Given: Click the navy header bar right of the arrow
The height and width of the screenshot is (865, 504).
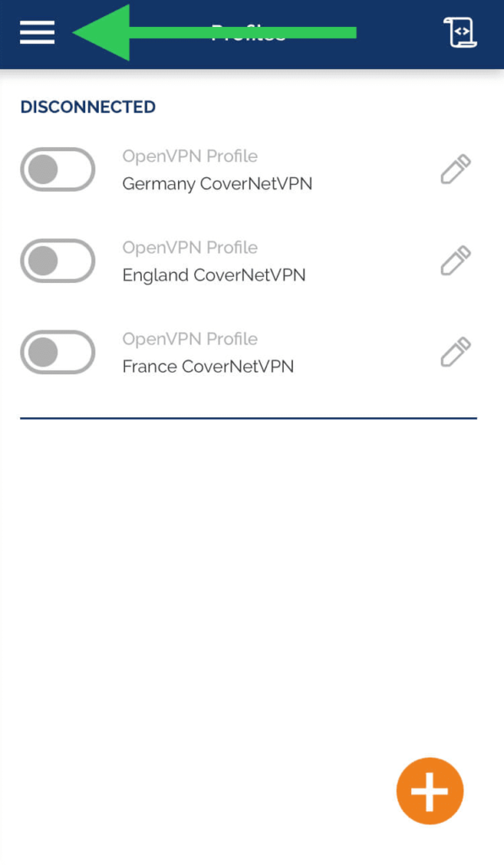Looking at the screenshot, I should (400, 33).
